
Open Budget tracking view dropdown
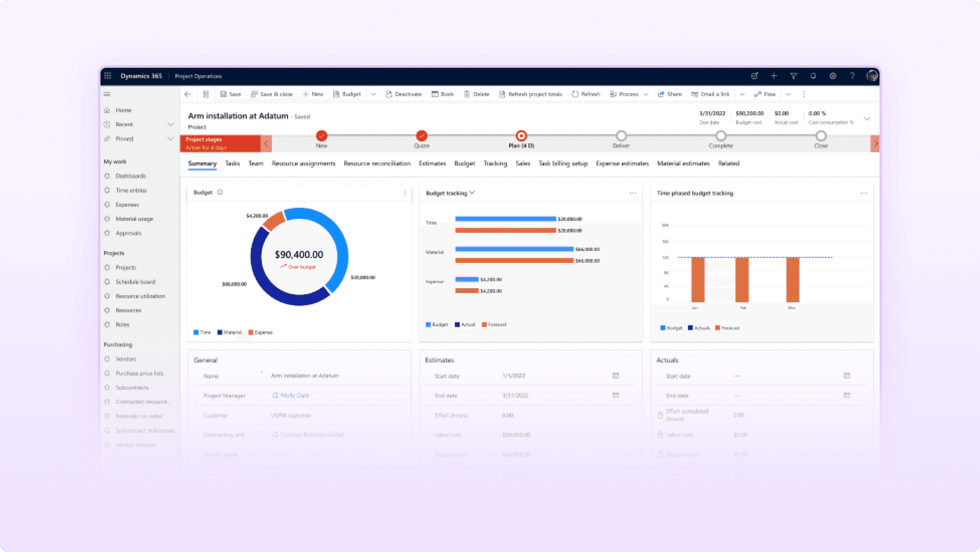tap(472, 193)
